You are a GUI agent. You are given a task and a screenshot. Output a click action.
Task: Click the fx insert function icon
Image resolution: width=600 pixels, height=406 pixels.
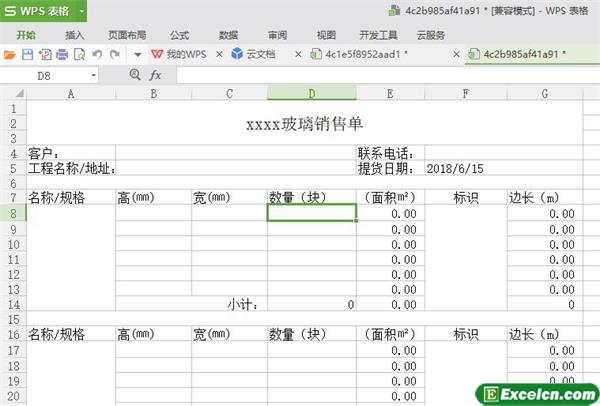pyautogui.click(x=155, y=75)
